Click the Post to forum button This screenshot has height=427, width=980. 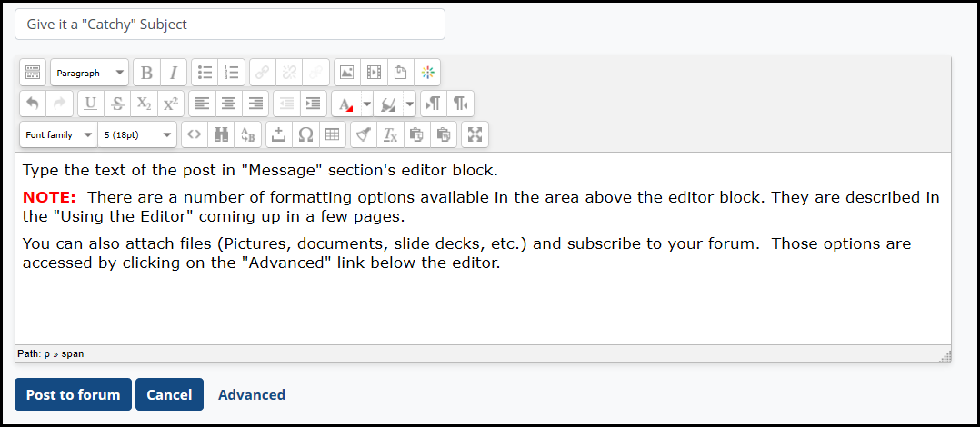[x=73, y=394]
